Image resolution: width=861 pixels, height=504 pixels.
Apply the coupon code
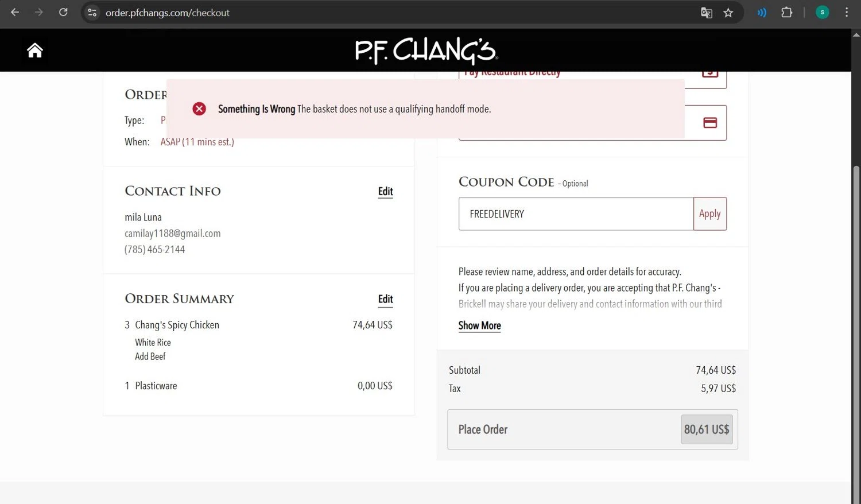point(709,214)
